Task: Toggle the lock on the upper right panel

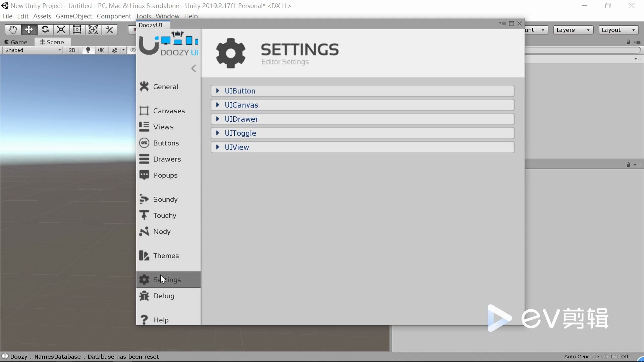Action: click(629, 42)
